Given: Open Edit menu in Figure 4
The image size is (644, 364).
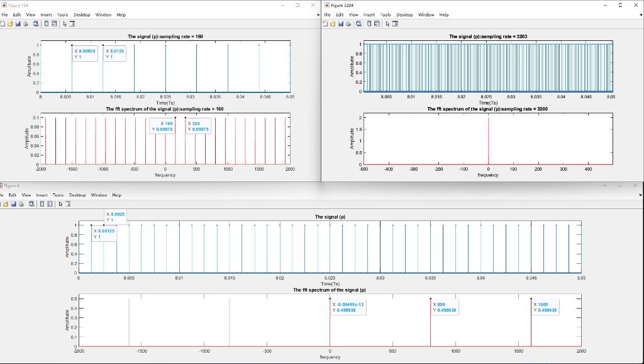Looking at the screenshot, I should (13, 195).
